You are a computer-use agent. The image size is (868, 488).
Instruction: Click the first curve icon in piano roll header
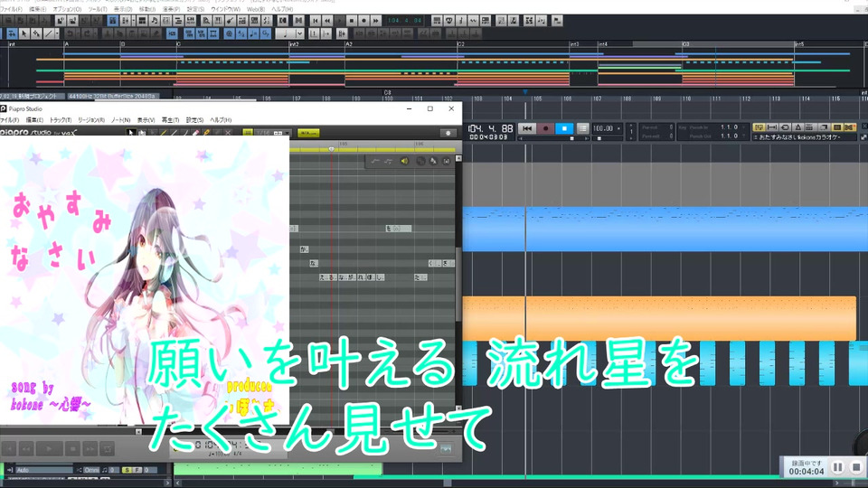click(x=375, y=161)
